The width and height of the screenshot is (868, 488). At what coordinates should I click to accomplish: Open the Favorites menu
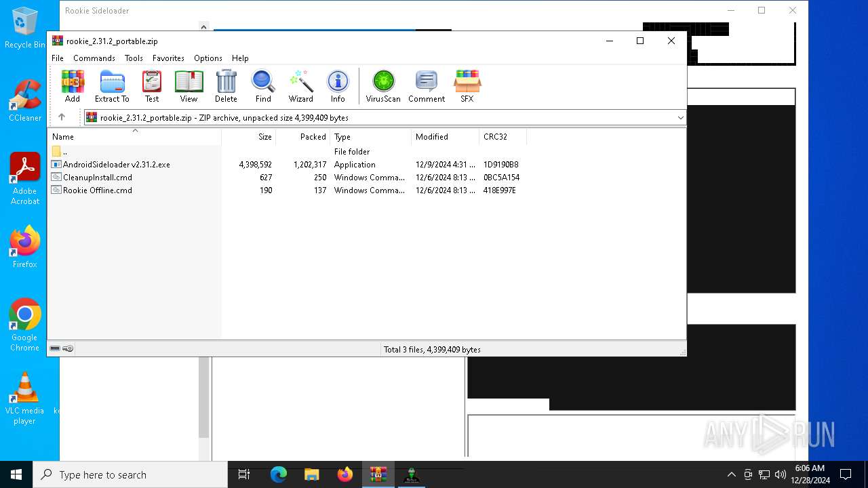[168, 58]
